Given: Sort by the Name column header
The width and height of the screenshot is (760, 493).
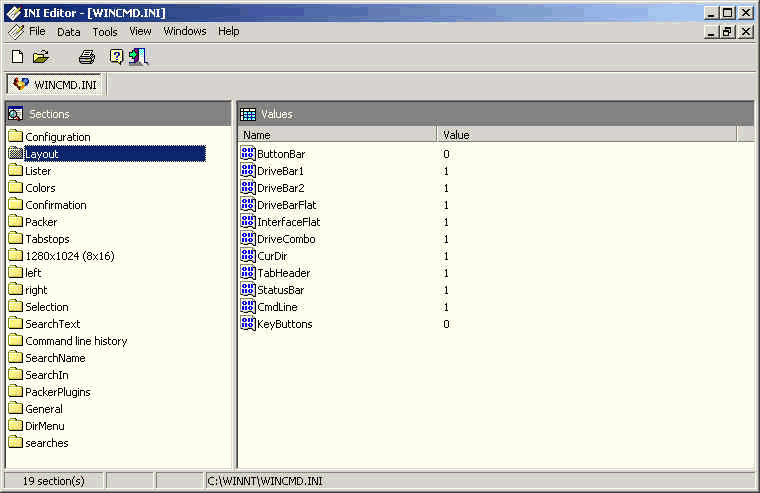Looking at the screenshot, I should pyautogui.click(x=337, y=135).
